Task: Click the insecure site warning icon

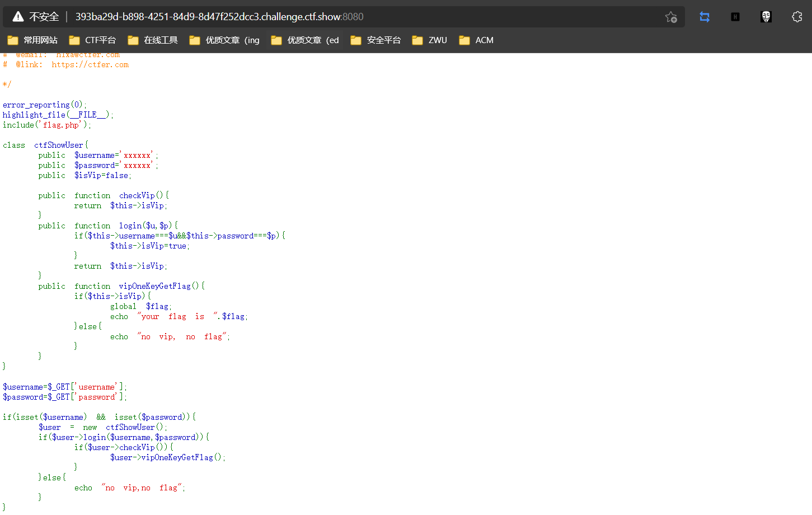Action: [x=18, y=17]
